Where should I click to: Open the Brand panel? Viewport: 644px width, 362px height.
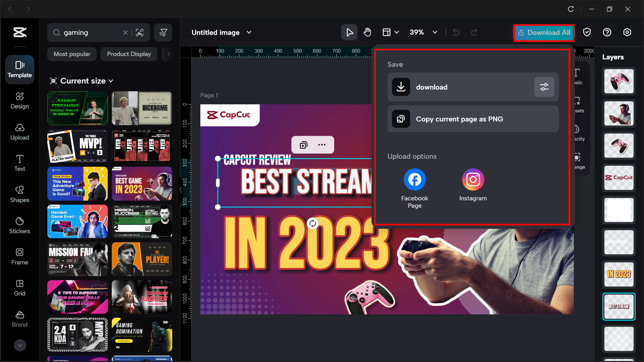point(20,319)
